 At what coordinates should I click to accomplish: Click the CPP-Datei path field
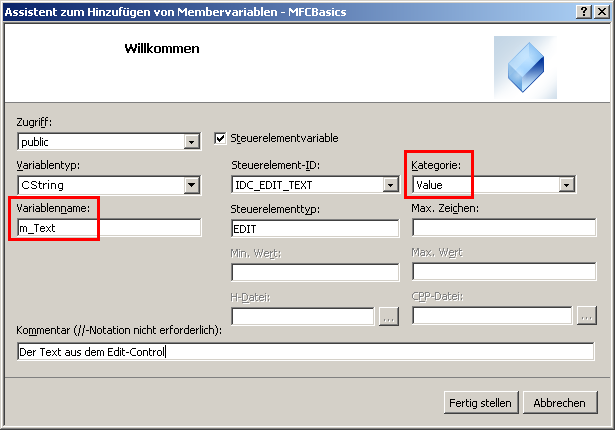pyautogui.click(x=492, y=316)
